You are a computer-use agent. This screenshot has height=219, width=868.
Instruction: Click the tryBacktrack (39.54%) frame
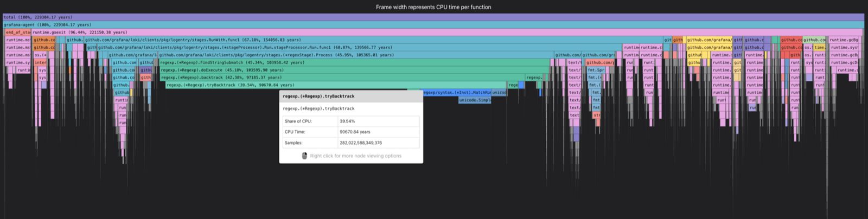tap(336, 85)
